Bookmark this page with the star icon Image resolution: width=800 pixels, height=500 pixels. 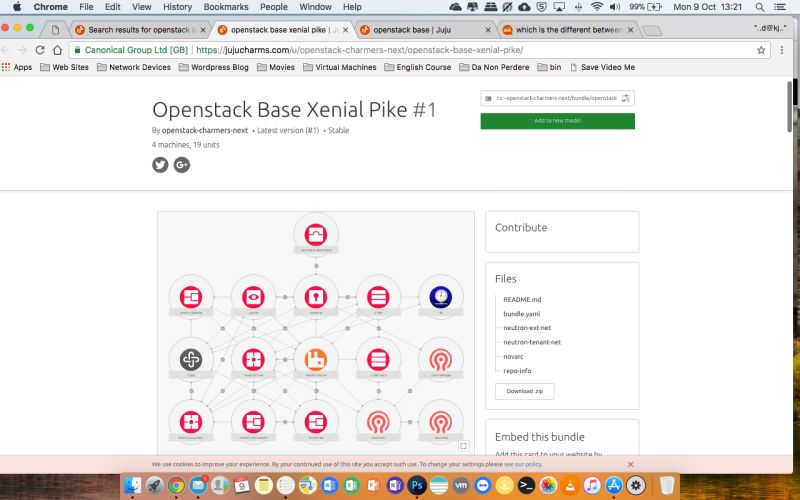tap(761, 50)
